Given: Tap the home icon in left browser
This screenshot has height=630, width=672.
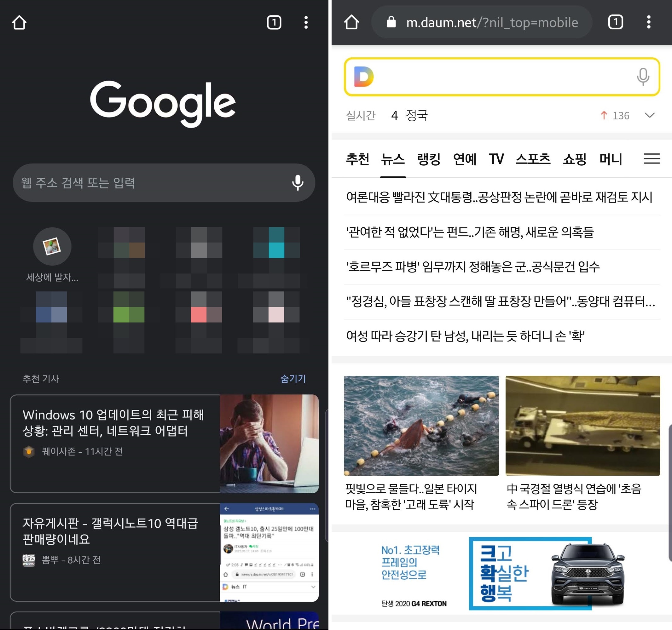Looking at the screenshot, I should click(x=19, y=23).
